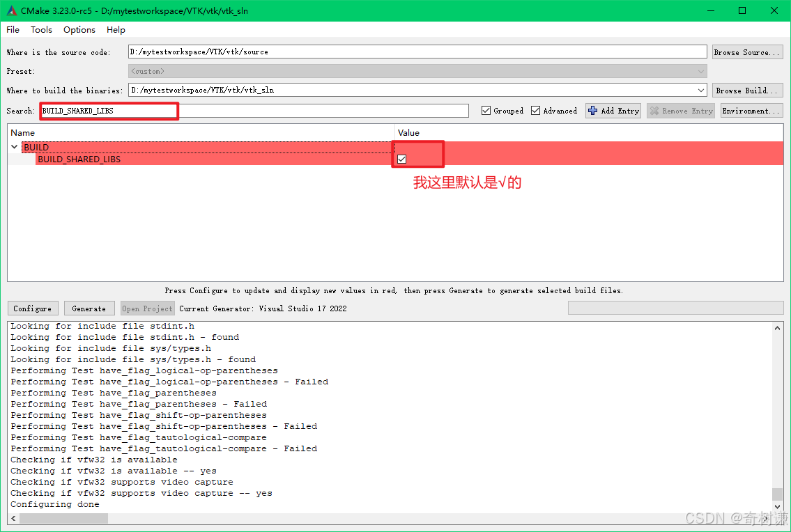Click the log horizontal scrollbar thumb
Image resolution: width=791 pixels, height=532 pixels.
pyautogui.click(x=63, y=518)
